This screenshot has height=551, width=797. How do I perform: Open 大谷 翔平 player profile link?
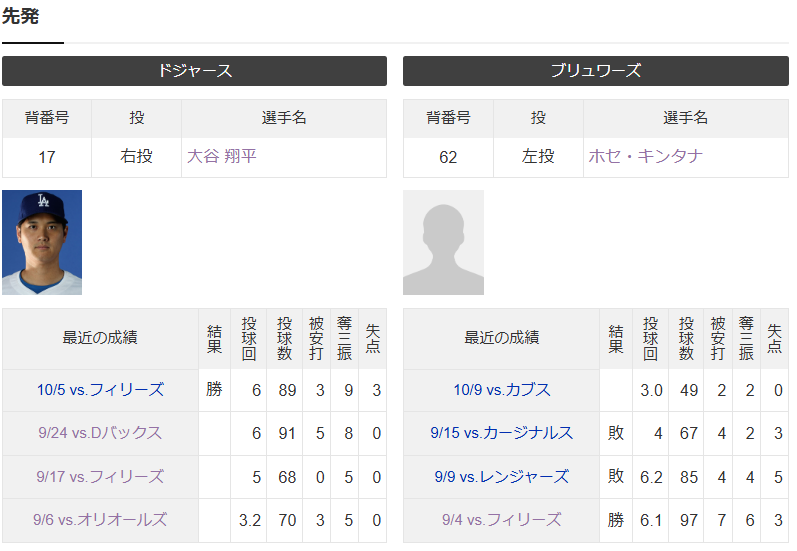click(x=221, y=157)
